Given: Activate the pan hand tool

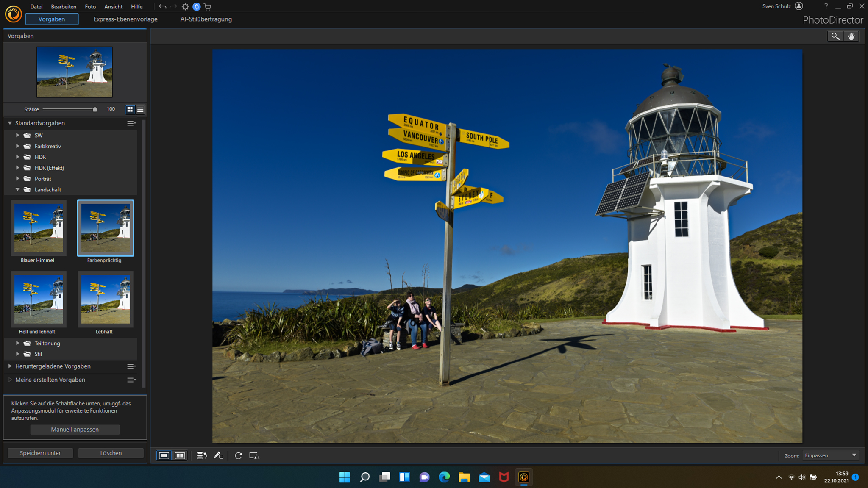Looking at the screenshot, I should [851, 36].
